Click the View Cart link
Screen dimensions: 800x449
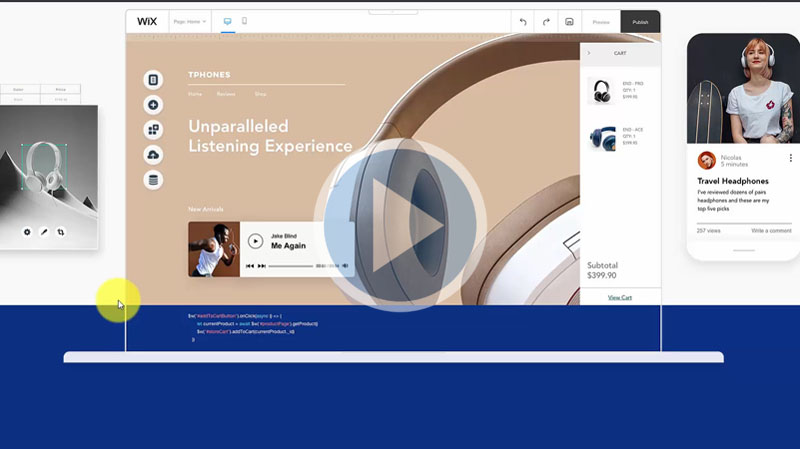tap(620, 297)
